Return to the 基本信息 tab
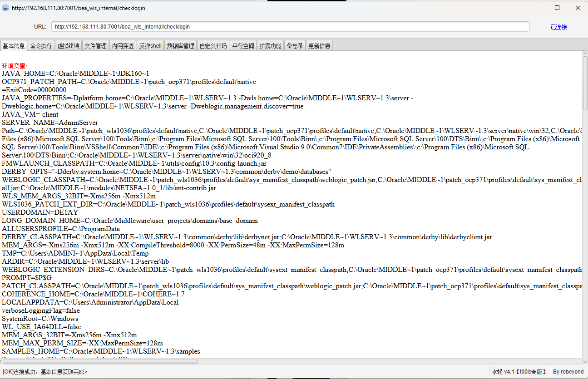The width and height of the screenshot is (588, 379). 14,46
